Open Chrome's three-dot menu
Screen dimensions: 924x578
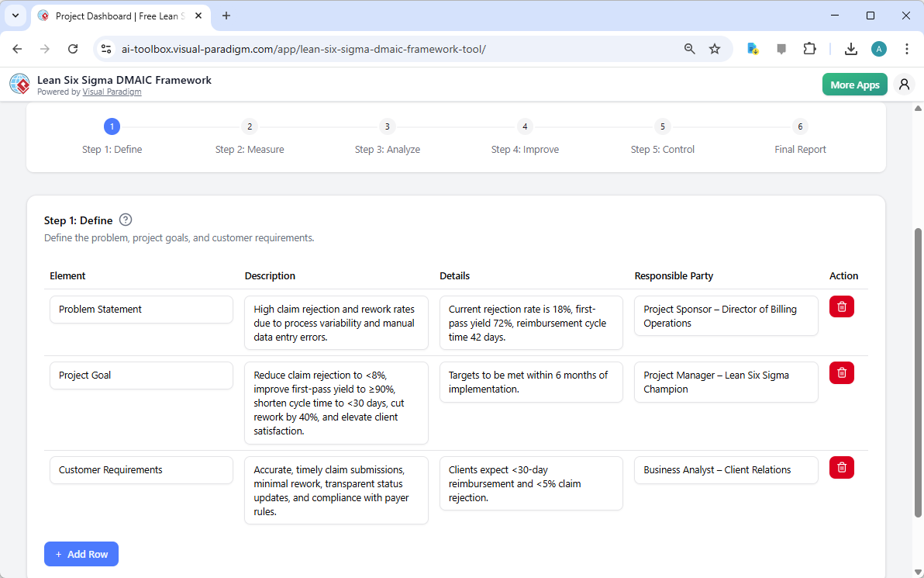pyautogui.click(x=907, y=48)
